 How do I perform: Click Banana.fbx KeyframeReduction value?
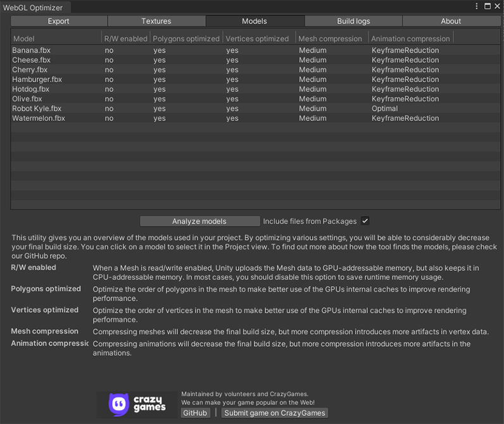(405, 51)
